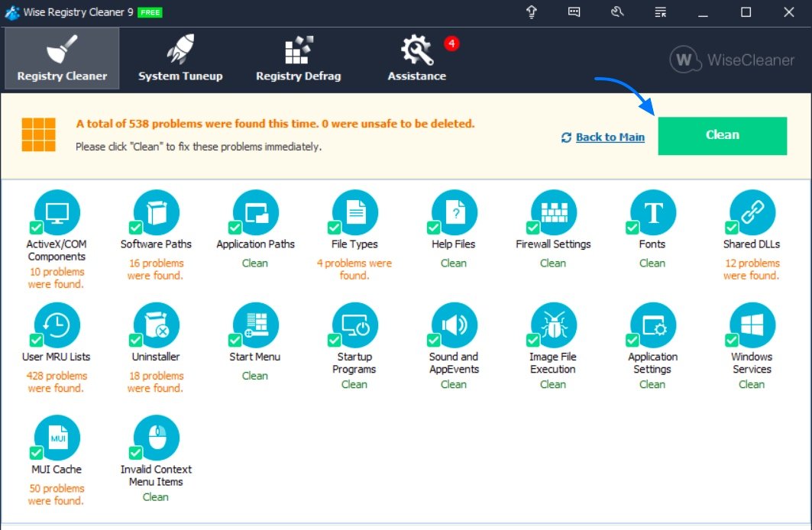
Task: Uncheck the Software Paths checkbox
Action: tap(136, 228)
